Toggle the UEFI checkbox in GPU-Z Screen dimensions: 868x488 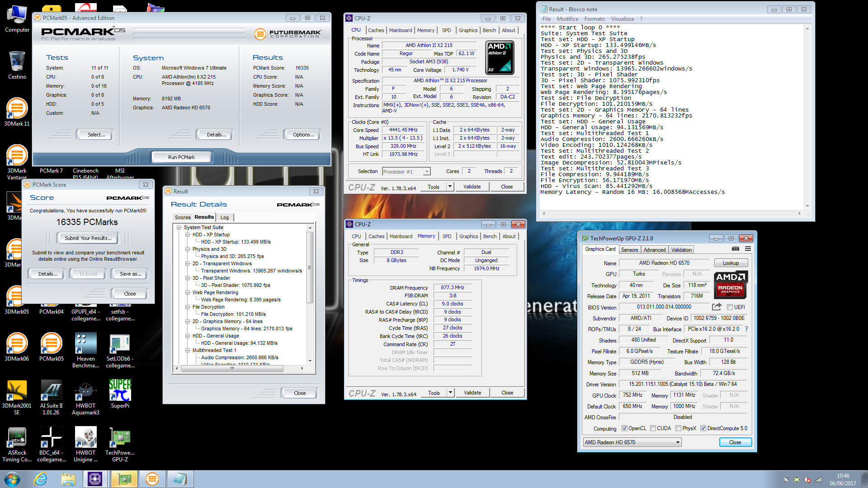tap(730, 307)
